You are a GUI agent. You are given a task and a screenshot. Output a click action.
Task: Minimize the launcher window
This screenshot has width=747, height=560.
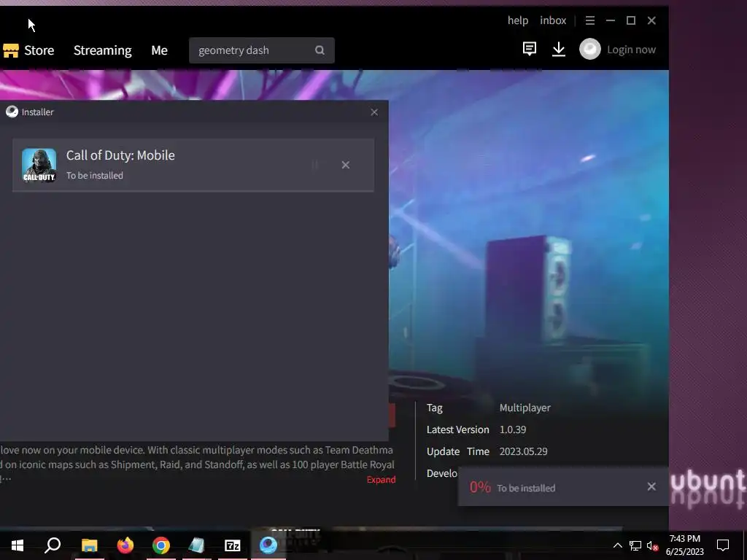(x=611, y=20)
